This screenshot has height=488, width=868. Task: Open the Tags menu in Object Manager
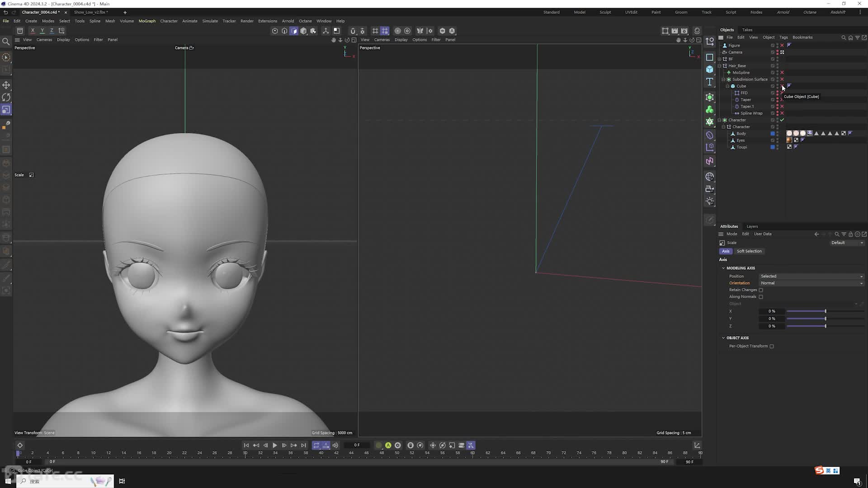[x=783, y=38]
